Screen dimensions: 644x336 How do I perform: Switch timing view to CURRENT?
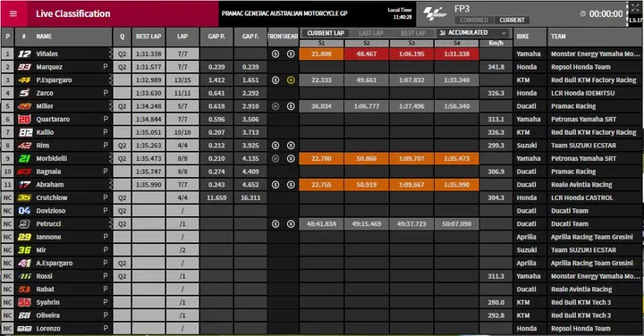click(512, 20)
